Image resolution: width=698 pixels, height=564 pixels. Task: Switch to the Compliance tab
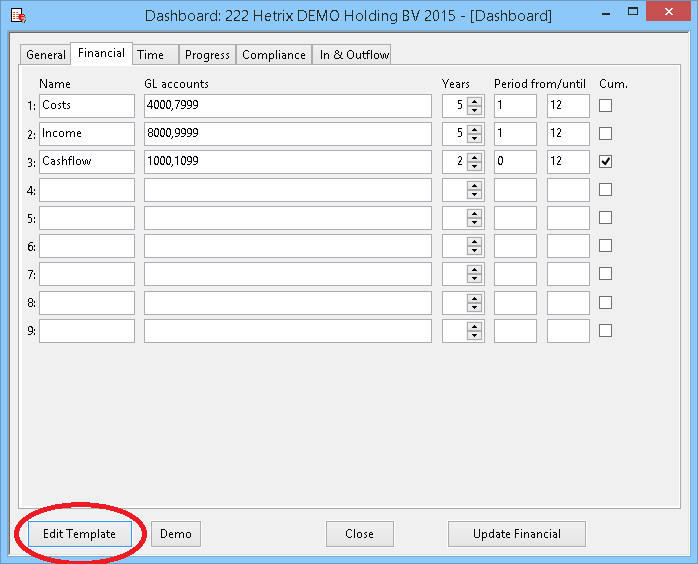point(274,55)
